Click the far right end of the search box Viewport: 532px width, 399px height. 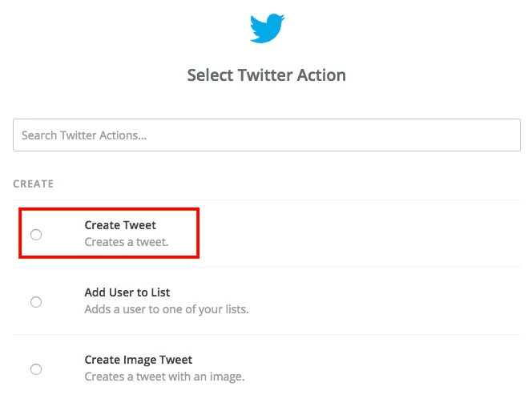(x=511, y=135)
